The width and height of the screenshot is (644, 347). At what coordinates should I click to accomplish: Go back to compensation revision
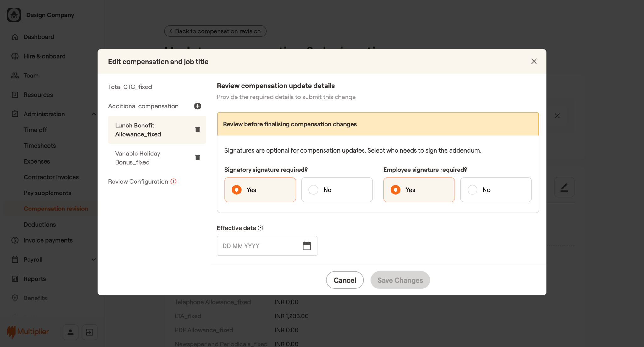click(215, 31)
